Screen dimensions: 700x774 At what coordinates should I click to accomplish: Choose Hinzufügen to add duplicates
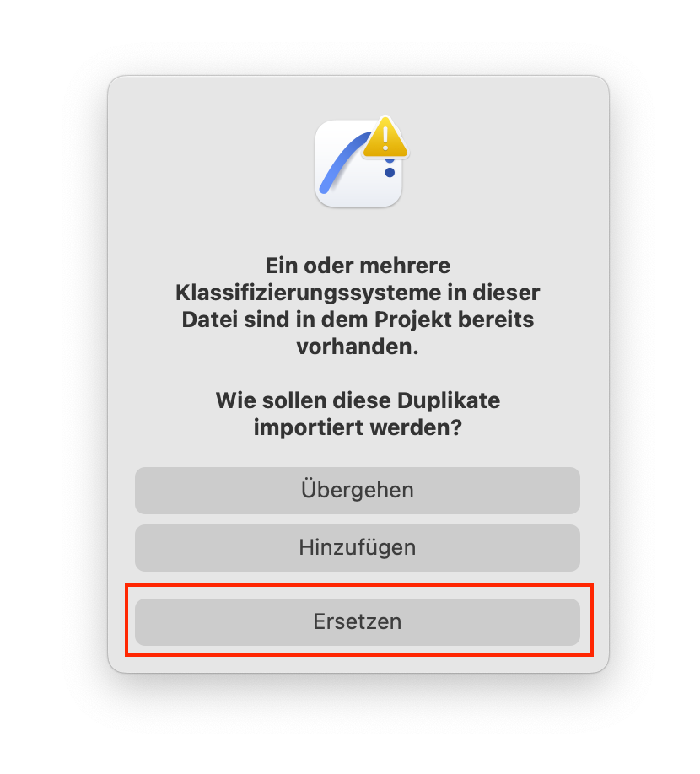click(358, 547)
